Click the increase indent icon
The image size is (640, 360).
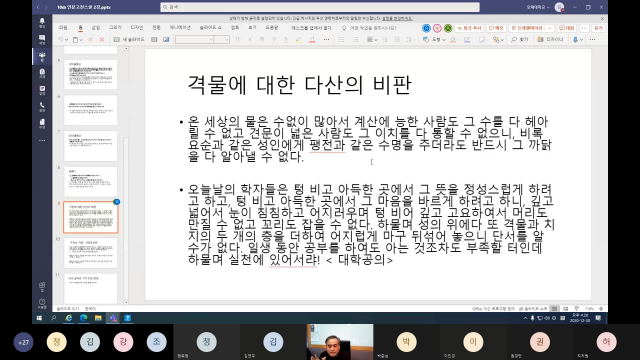coord(397,40)
